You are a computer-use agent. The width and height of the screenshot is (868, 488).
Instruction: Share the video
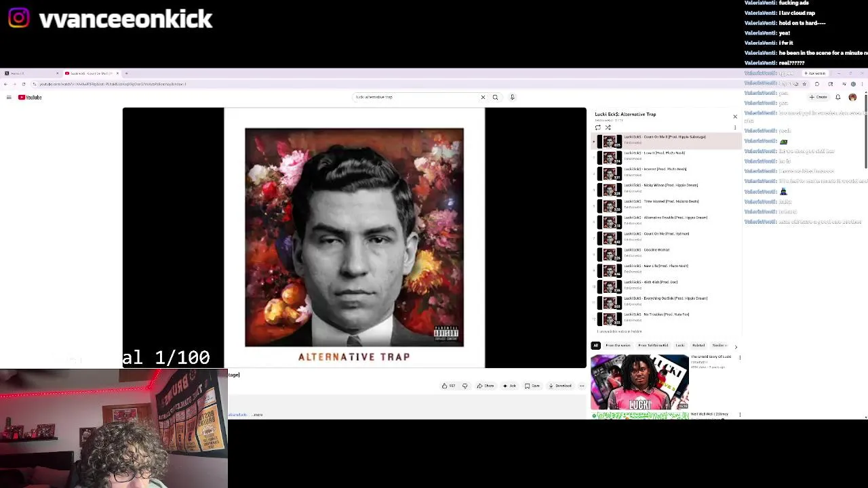[x=486, y=386]
